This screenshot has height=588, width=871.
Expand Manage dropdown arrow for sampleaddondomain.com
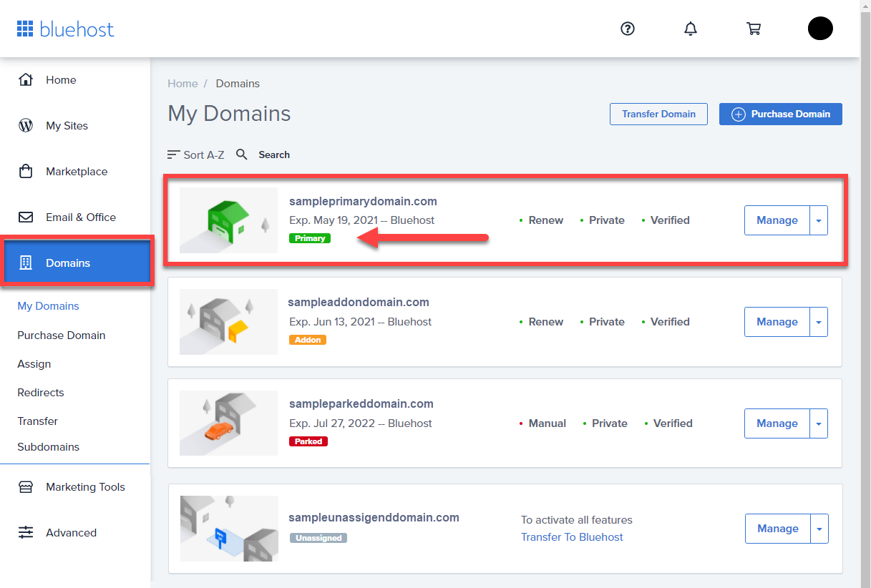tap(819, 322)
